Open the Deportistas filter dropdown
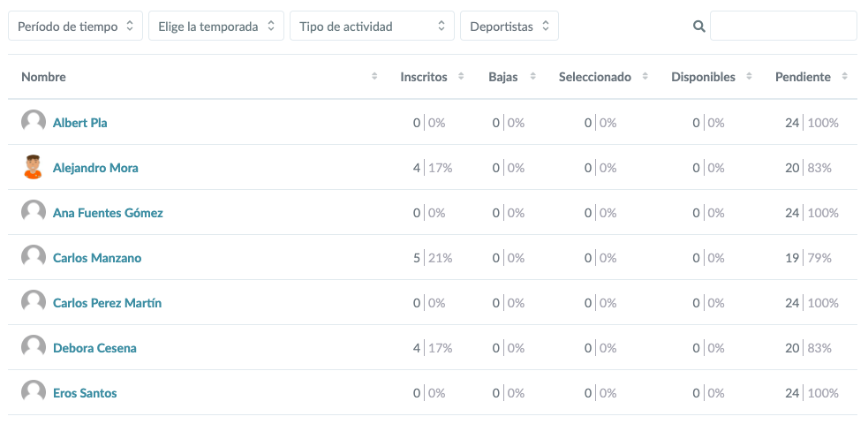868x424 pixels. point(509,26)
